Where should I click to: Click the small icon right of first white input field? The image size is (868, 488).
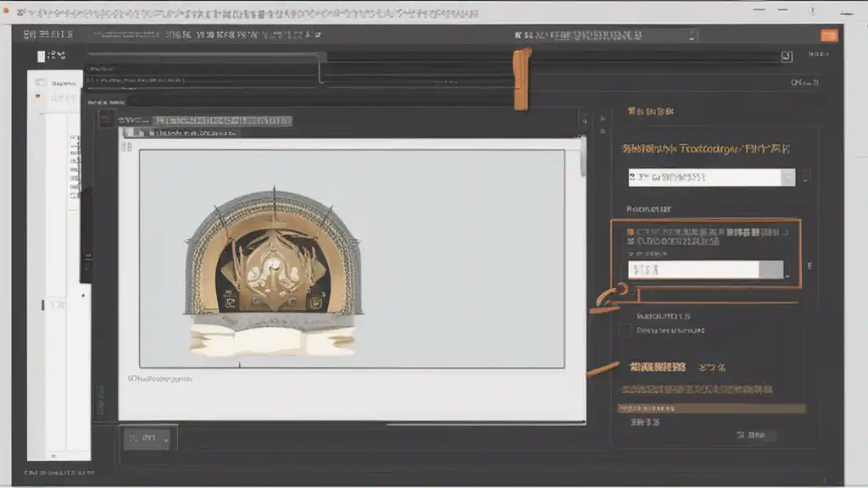(x=805, y=178)
